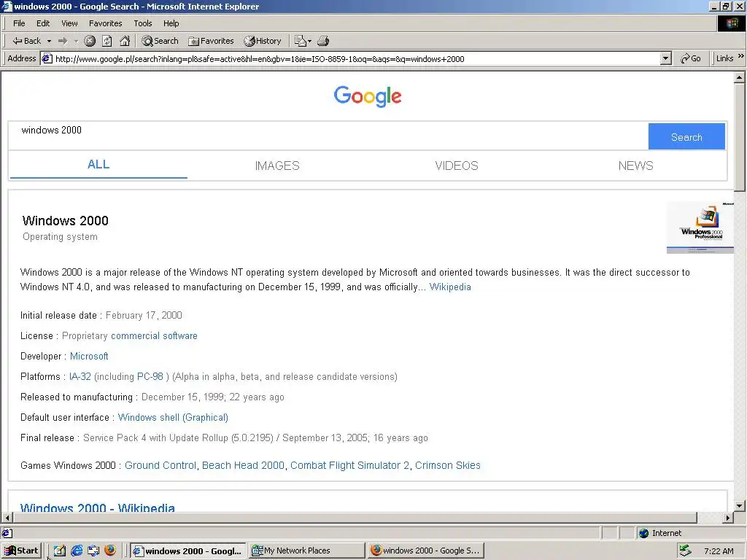Open the Edit menu

pos(43,23)
